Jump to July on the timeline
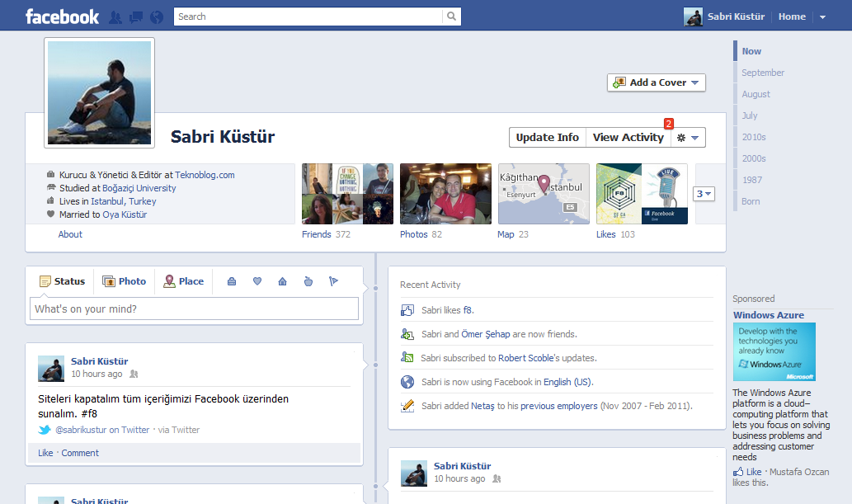The height and width of the screenshot is (504, 852). (749, 115)
